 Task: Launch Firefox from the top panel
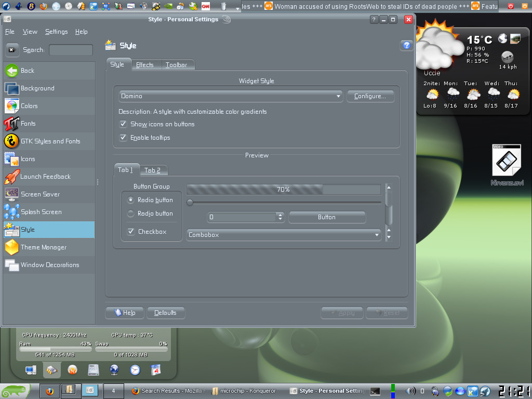pos(44,6)
